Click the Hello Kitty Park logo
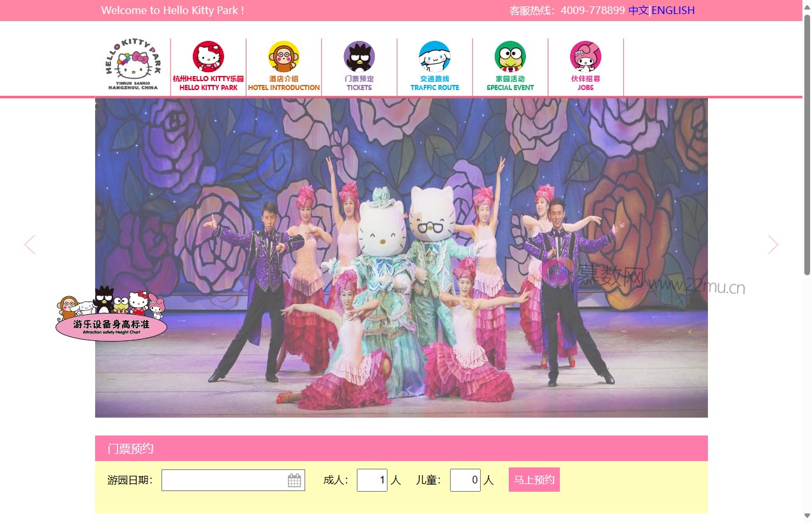 coord(132,64)
